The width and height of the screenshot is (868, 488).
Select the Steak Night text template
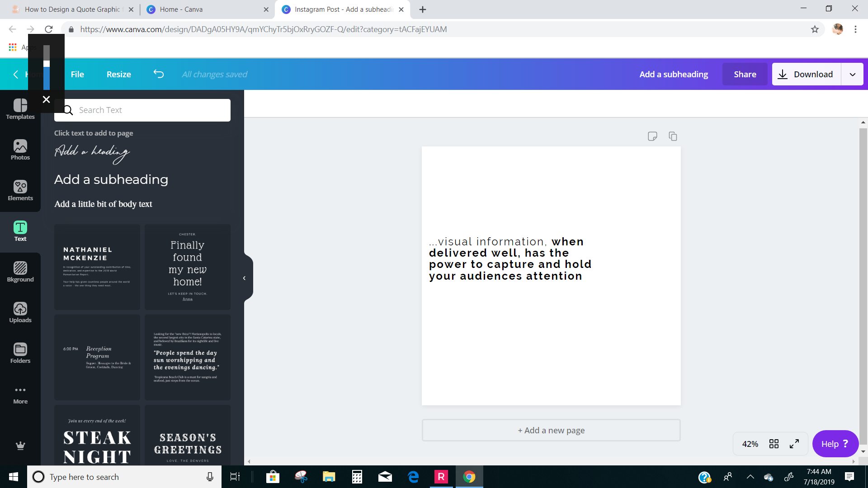click(x=97, y=436)
